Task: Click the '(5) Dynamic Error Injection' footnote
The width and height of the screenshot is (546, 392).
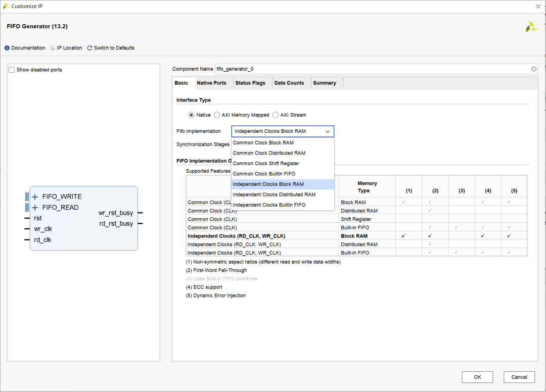Action: 216,296
